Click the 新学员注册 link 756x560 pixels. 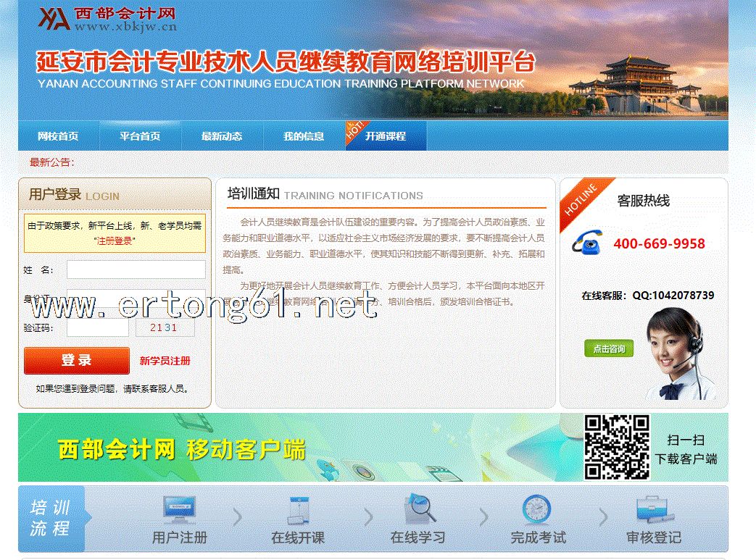coord(165,361)
